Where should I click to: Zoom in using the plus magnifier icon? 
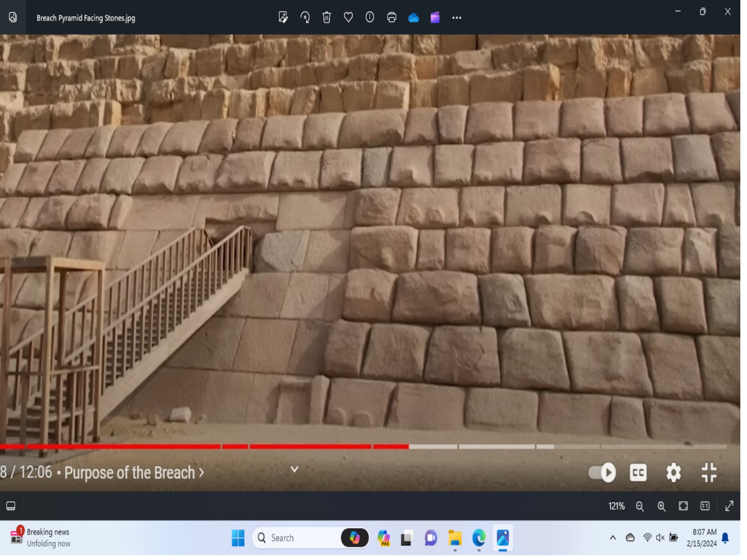point(667,510)
